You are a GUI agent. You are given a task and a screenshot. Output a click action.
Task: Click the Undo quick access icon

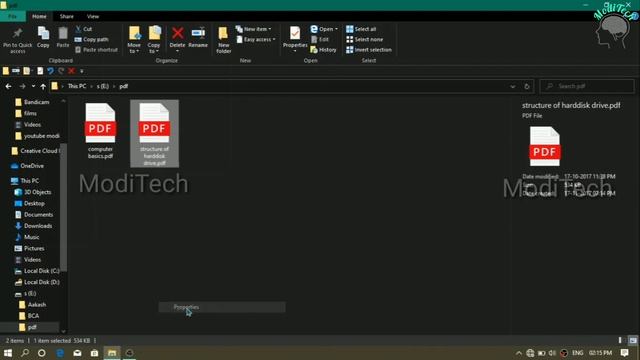click(50, 71)
